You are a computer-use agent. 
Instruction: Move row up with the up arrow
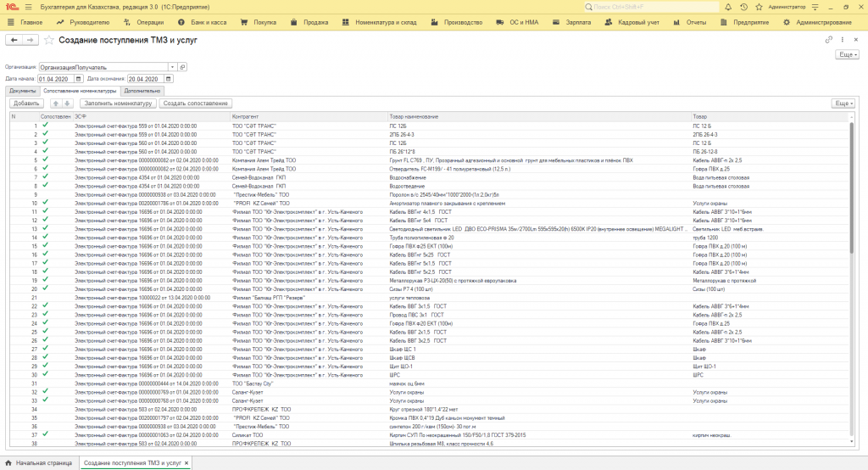point(55,104)
